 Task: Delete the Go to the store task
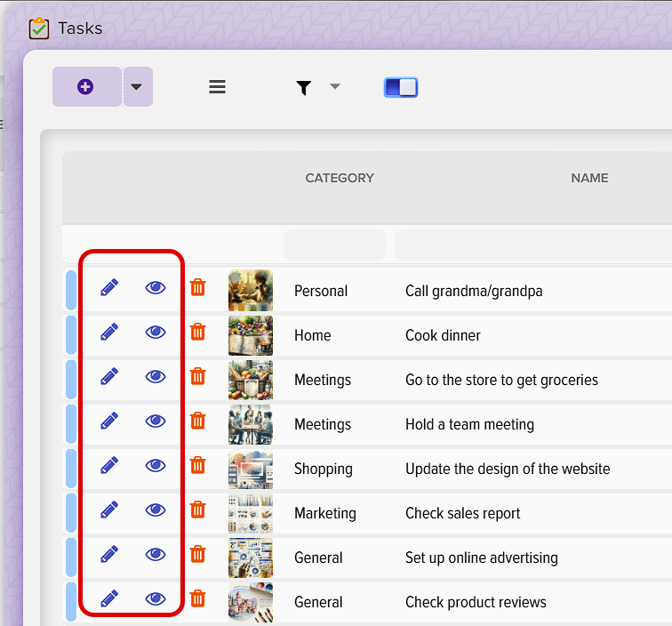pos(197,376)
